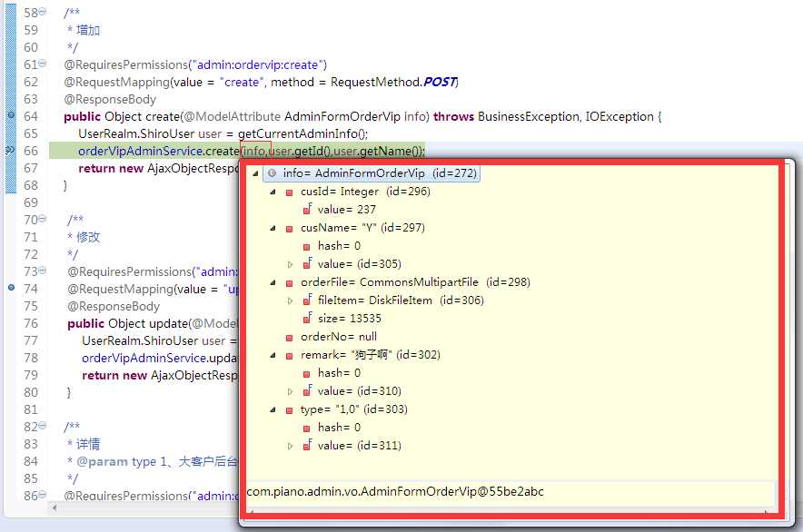Expand the value= (id=311) node
This screenshot has height=532, width=803.
coord(290,446)
